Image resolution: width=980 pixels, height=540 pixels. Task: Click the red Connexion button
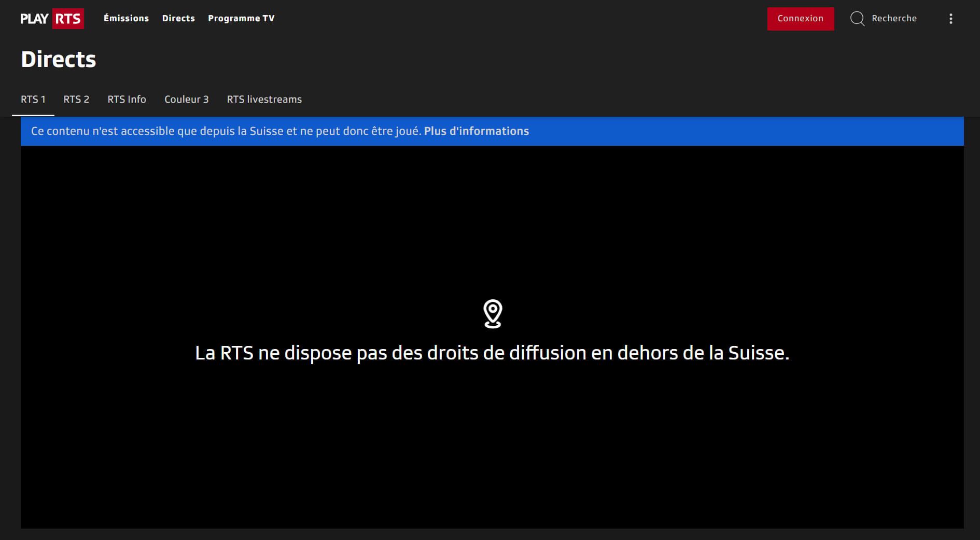(x=801, y=19)
